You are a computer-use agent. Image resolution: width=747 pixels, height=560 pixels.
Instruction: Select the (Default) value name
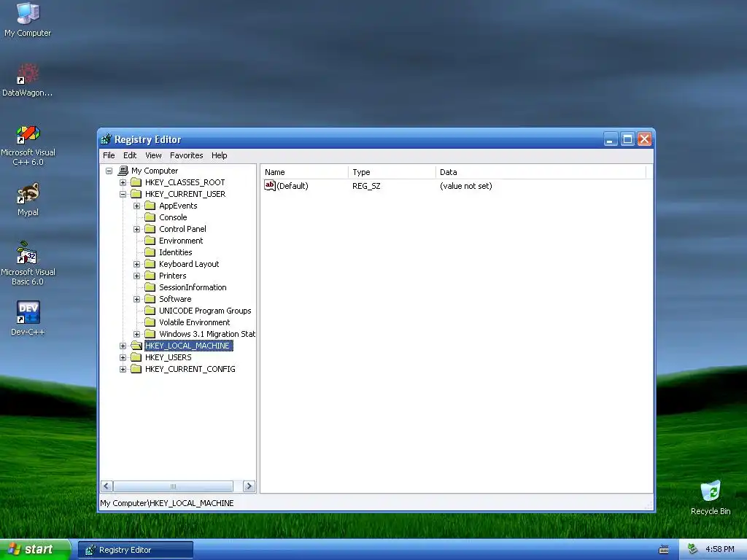293,186
